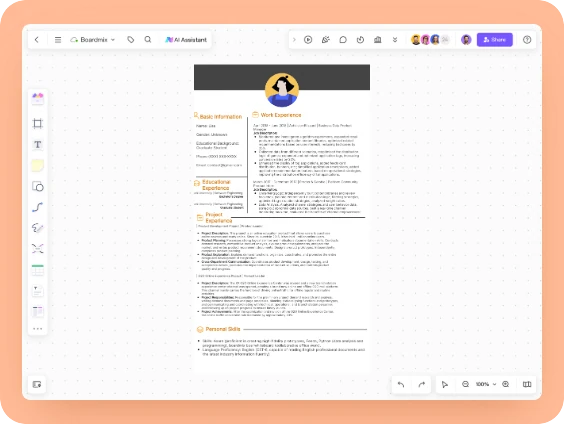
Task: Click the redo arrow
Action: pyautogui.click(x=422, y=384)
